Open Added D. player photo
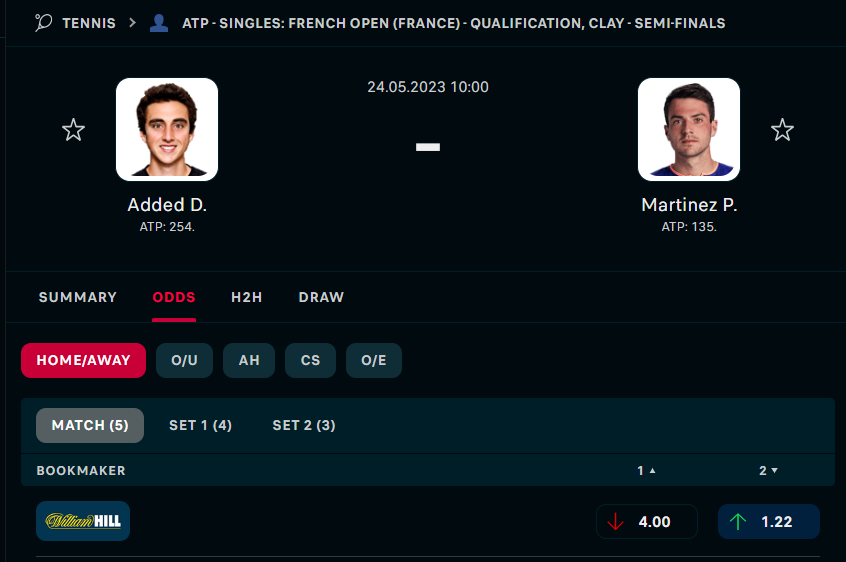This screenshot has height=562, width=846. pyautogui.click(x=167, y=129)
